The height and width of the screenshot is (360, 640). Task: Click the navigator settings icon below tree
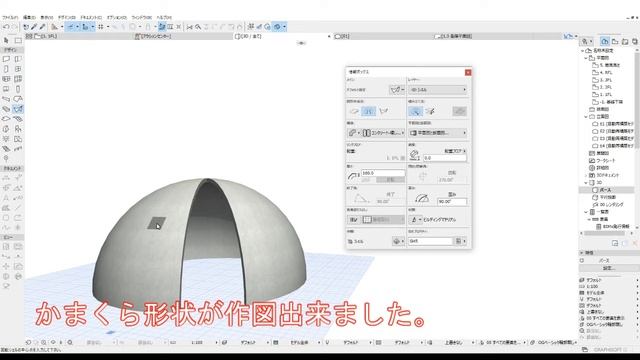(x=615, y=243)
